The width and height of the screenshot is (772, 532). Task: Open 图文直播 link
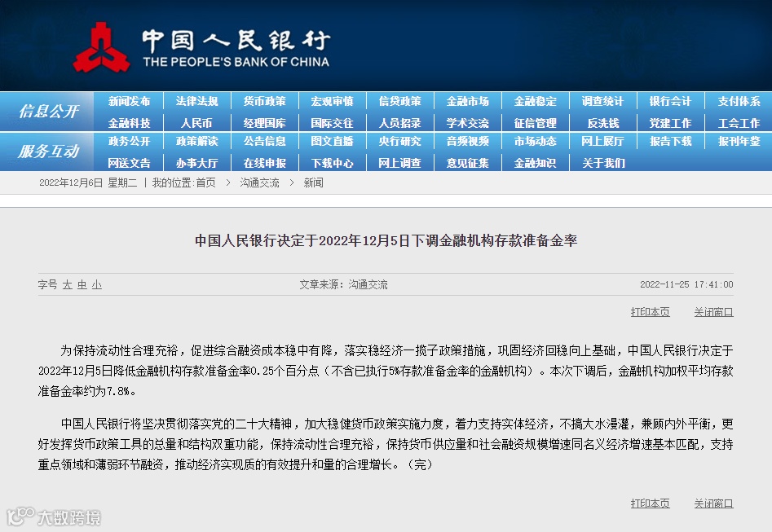pyautogui.click(x=333, y=141)
